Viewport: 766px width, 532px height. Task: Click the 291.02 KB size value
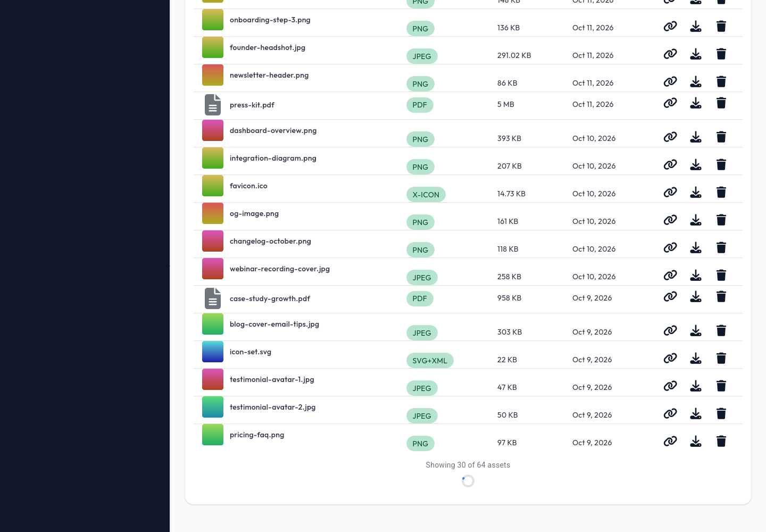pos(514,55)
